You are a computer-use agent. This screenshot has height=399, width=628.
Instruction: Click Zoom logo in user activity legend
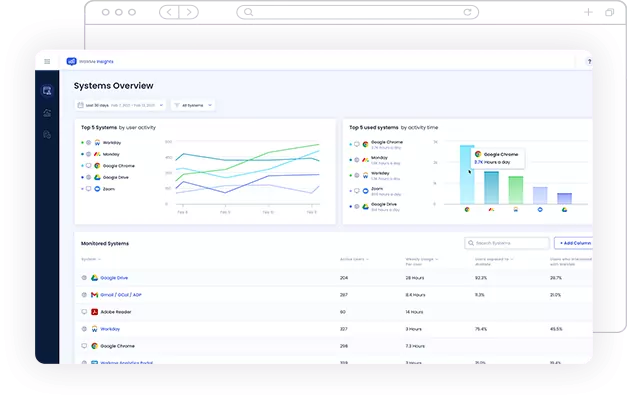click(x=97, y=189)
